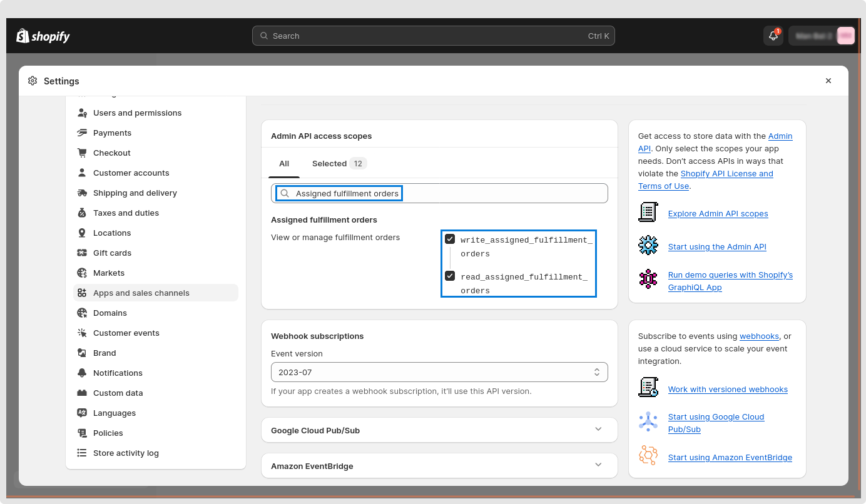Click the versioned webhooks document icon

pyautogui.click(x=648, y=388)
